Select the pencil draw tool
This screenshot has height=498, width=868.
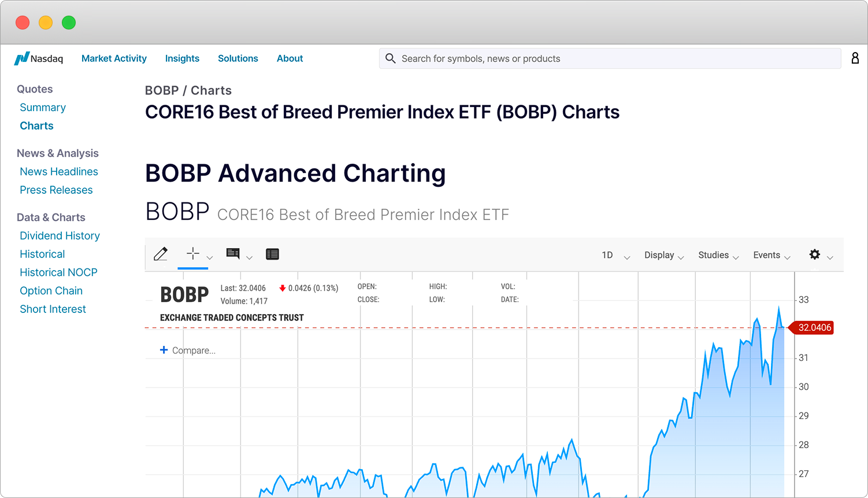pyautogui.click(x=161, y=254)
